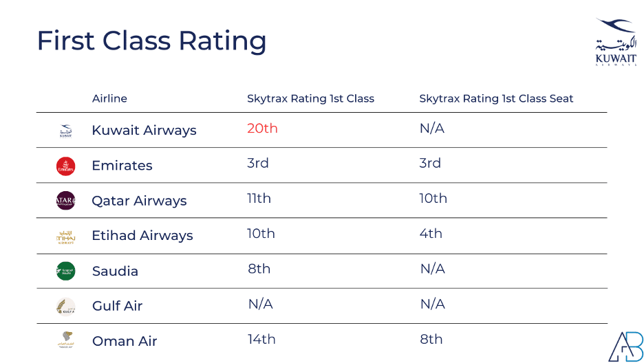Click the small Kuwait Airways row logo
This screenshot has width=644, height=363.
click(66, 131)
